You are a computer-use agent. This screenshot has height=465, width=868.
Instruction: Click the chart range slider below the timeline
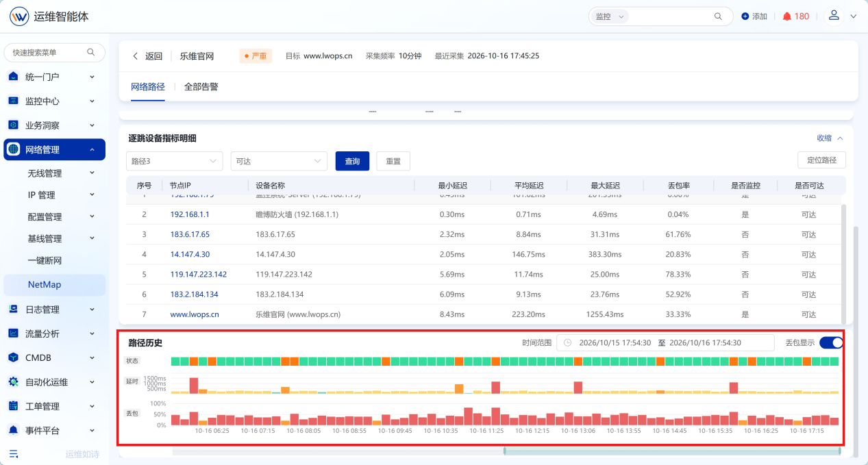click(x=672, y=451)
